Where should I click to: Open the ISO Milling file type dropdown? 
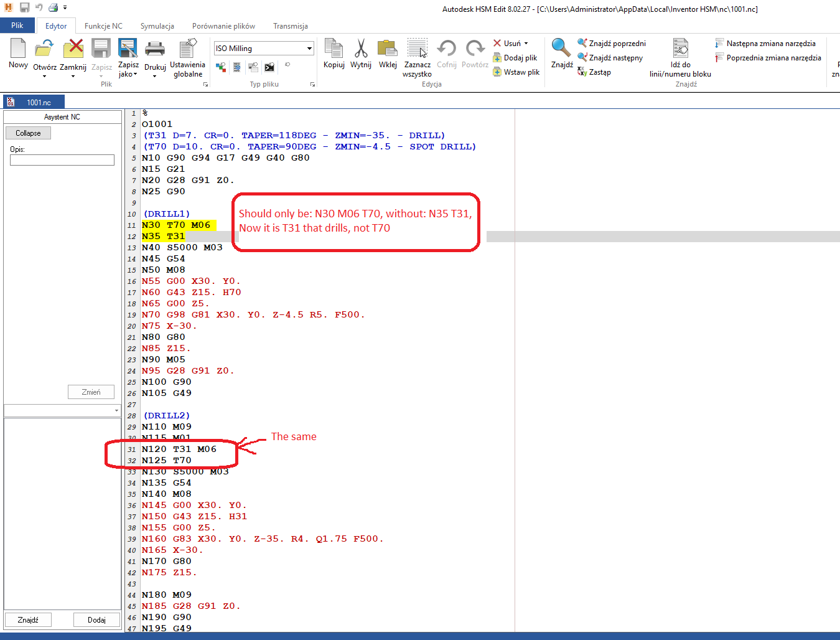coord(309,48)
